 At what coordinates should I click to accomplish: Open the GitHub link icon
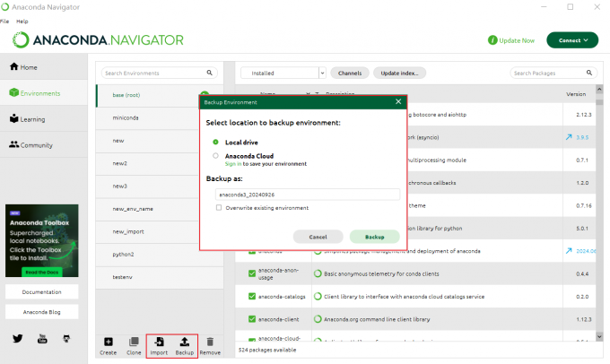[x=66, y=339]
